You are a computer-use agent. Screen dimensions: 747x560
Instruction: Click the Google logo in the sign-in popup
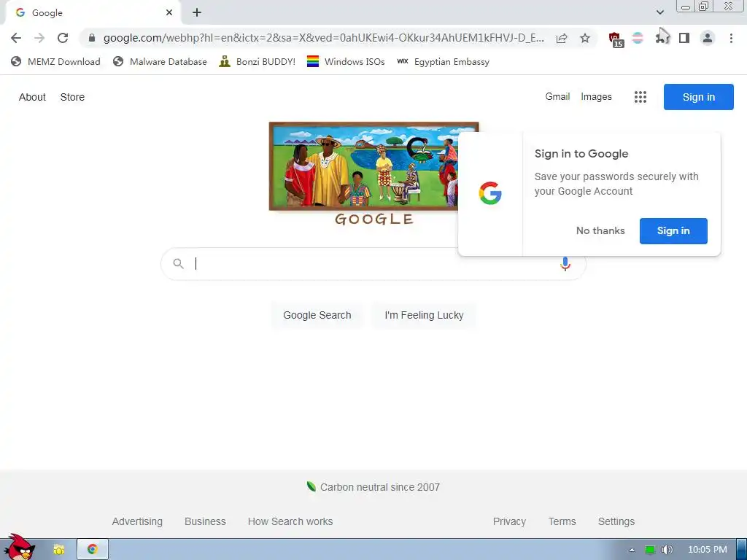point(490,193)
